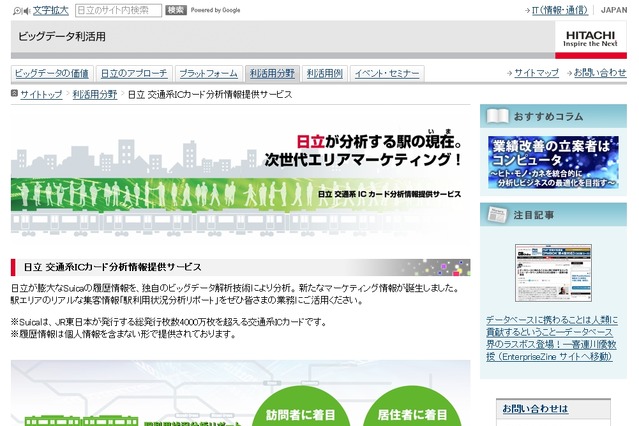Click the breadcrumb home square icon
This screenshot has height=426, width=639.
(x=14, y=93)
